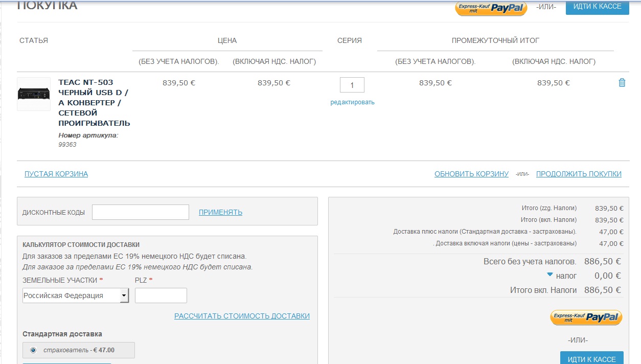Expand the налог breakdown triangle
641x364 pixels.
coord(550,275)
